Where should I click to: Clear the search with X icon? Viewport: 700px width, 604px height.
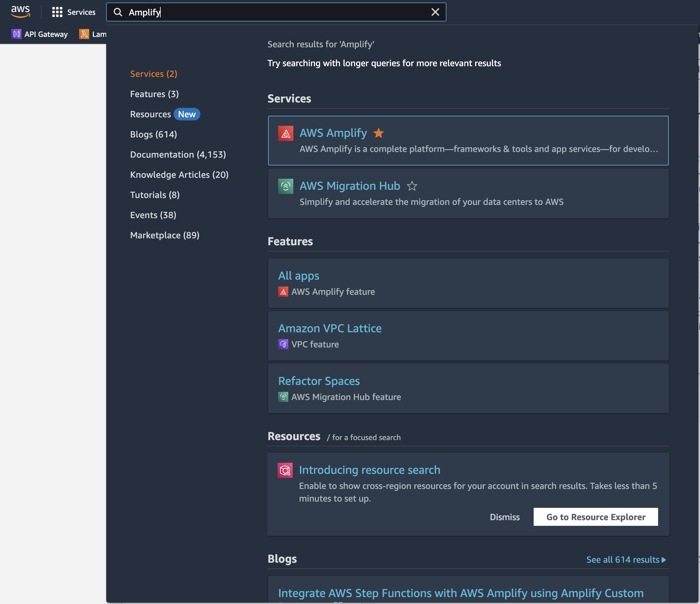coord(435,12)
